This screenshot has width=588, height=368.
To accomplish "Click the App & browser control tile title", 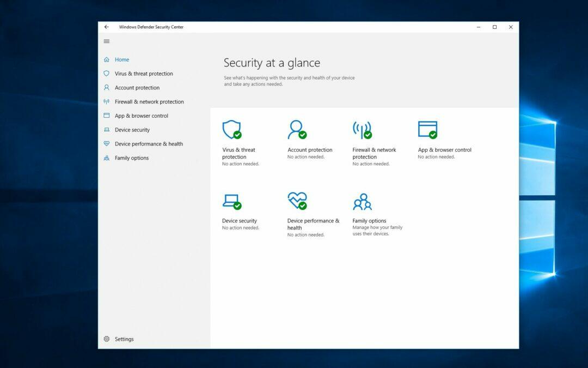I will (445, 150).
